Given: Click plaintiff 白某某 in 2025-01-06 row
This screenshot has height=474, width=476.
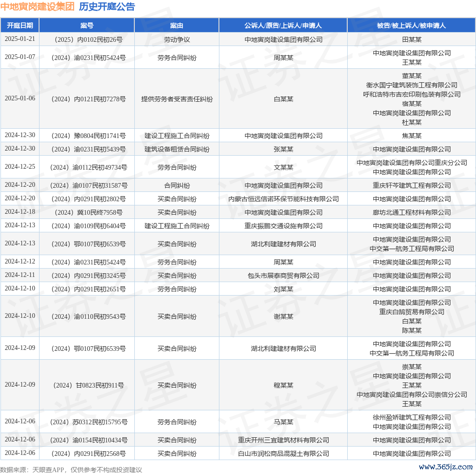Looking at the screenshot, I should [x=283, y=99].
